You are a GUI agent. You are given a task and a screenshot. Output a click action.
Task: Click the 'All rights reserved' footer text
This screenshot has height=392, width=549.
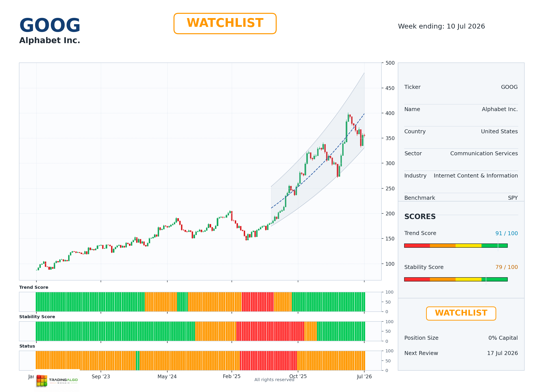[x=274, y=380]
